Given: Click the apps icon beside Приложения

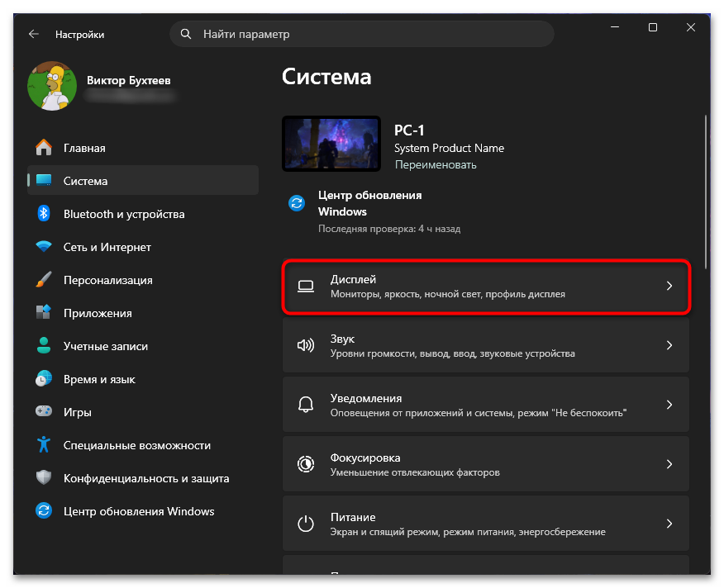Looking at the screenshot, I should pos(44,312).
